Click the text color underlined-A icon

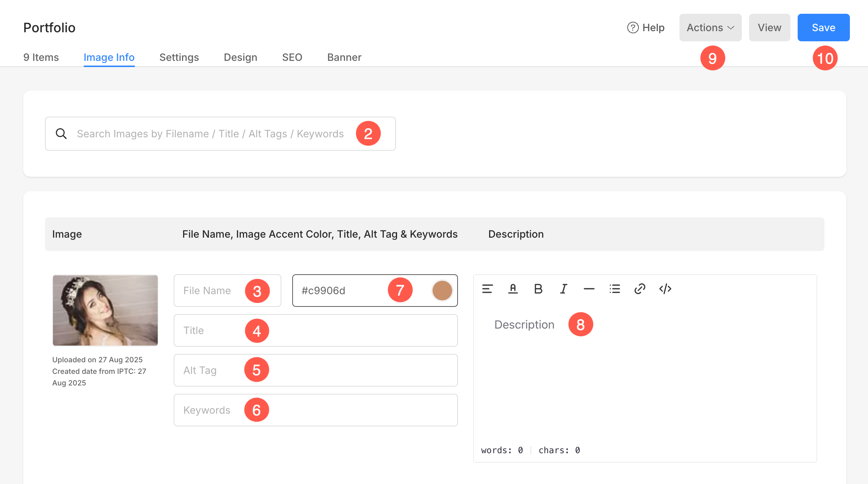(x=513, y=289)
